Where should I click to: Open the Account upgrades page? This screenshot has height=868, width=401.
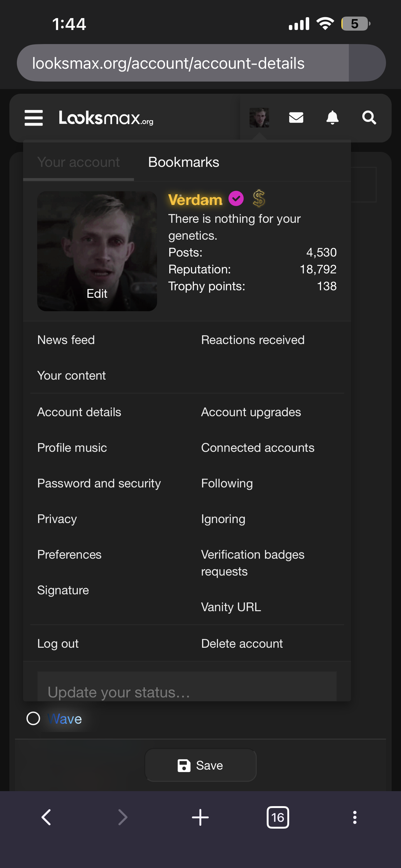pyautogui.click(x=251, y=412)
